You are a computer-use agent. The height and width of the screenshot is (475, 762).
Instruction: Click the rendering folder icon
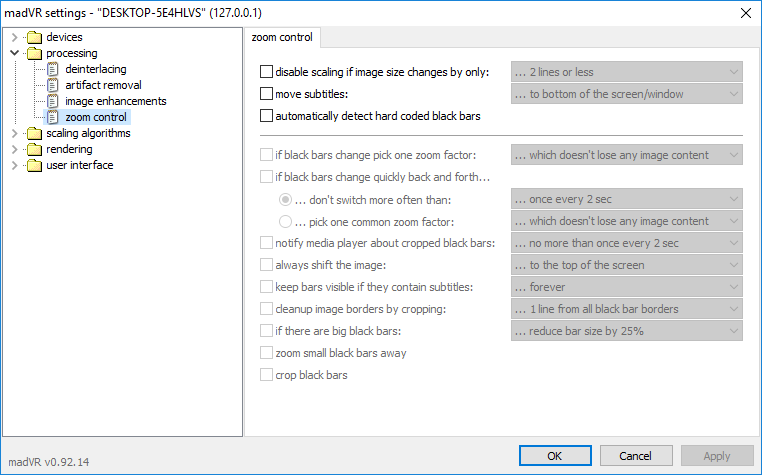click(x=34, y=150)
